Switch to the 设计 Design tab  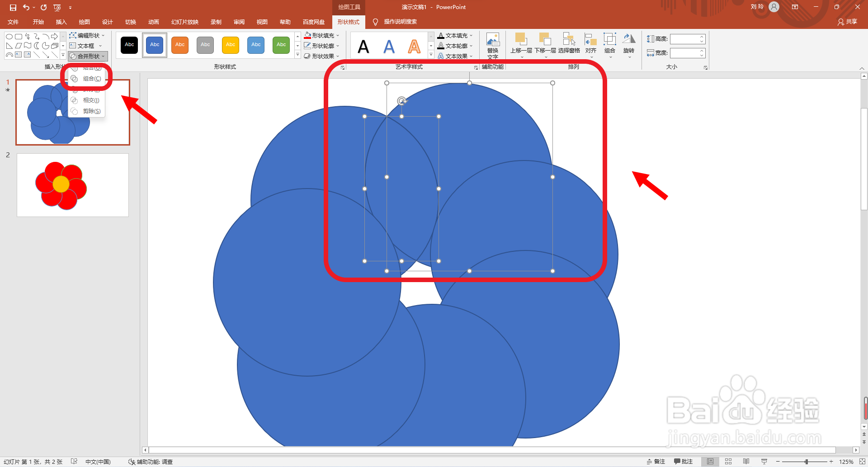pos(107,22)
